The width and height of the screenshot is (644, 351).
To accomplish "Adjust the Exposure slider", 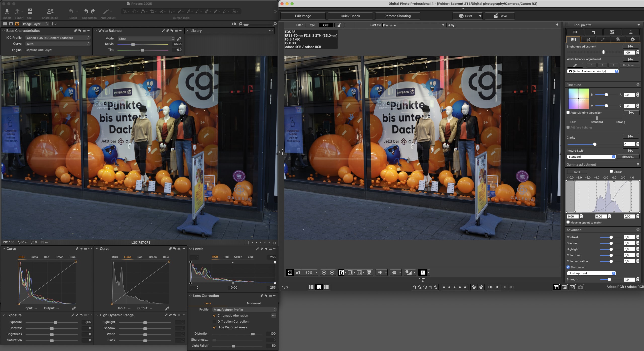I will click(x=56, y=322).
